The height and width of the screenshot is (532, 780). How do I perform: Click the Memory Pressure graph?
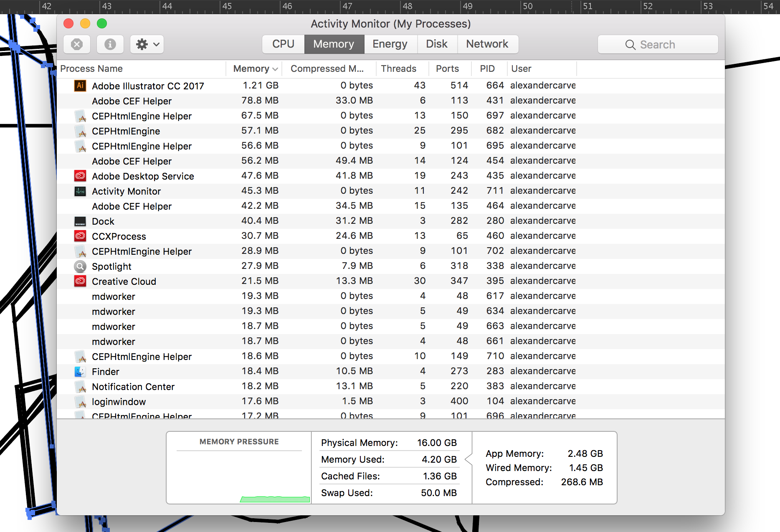pyautogui.click(x=239, y=477)
